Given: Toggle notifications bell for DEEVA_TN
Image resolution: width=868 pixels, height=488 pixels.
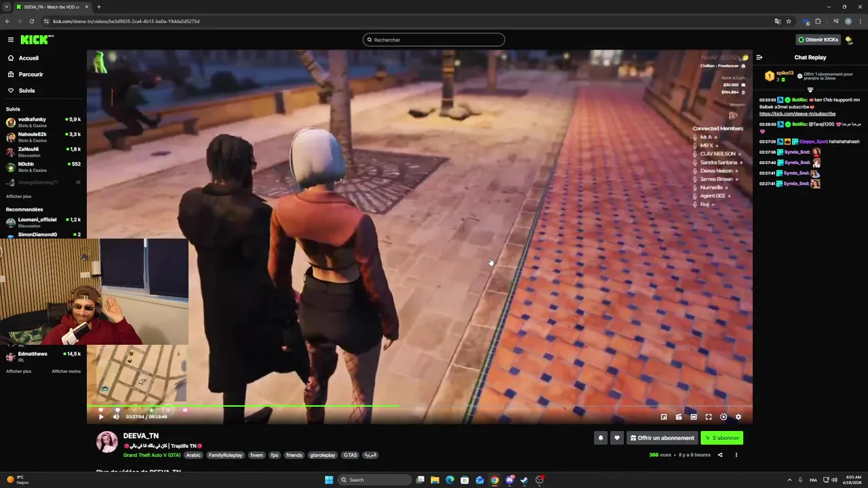Looking at the screenshot, I should pos(600,438).
